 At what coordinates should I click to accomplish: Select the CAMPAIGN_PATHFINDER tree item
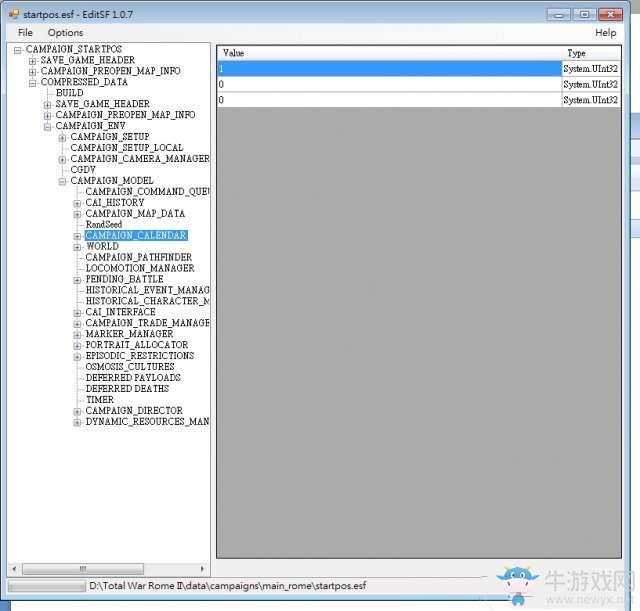139,257
